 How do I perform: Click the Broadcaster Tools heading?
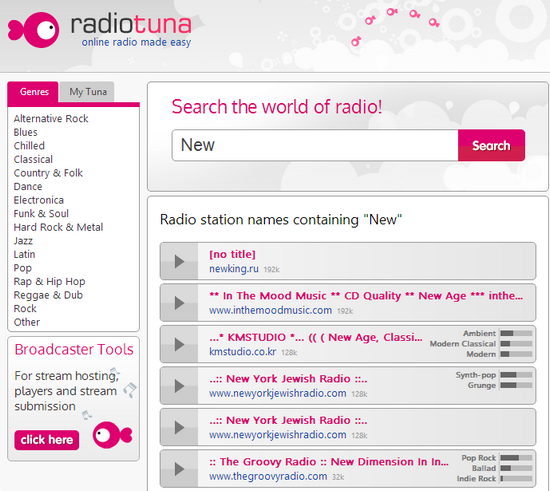(x=74, y=349)
